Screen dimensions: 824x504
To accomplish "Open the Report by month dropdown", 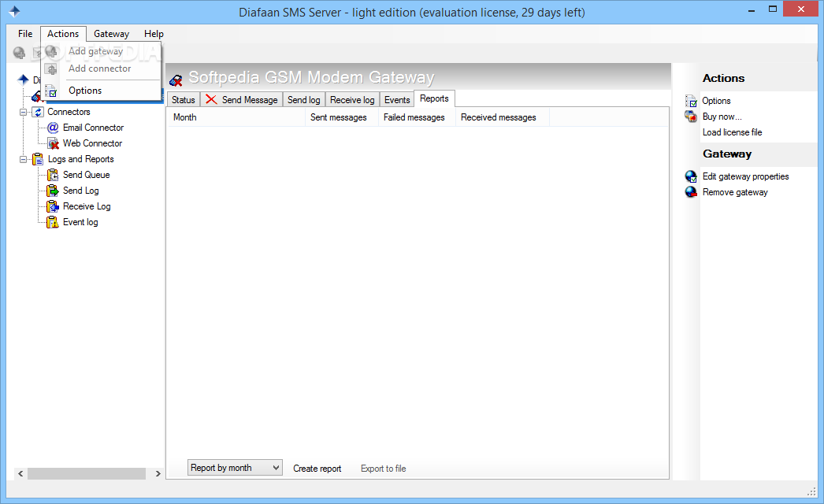I will tap(235, 468).
